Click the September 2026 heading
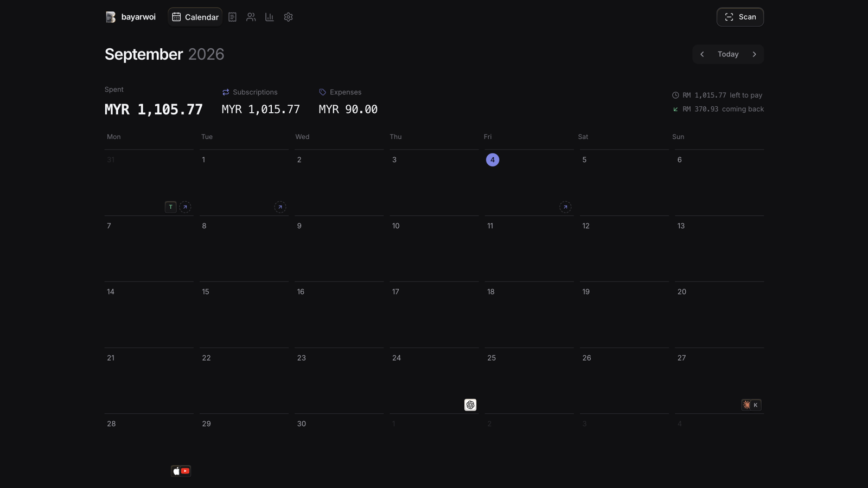The width and height of the screenshot is (868, 488). 164,54
